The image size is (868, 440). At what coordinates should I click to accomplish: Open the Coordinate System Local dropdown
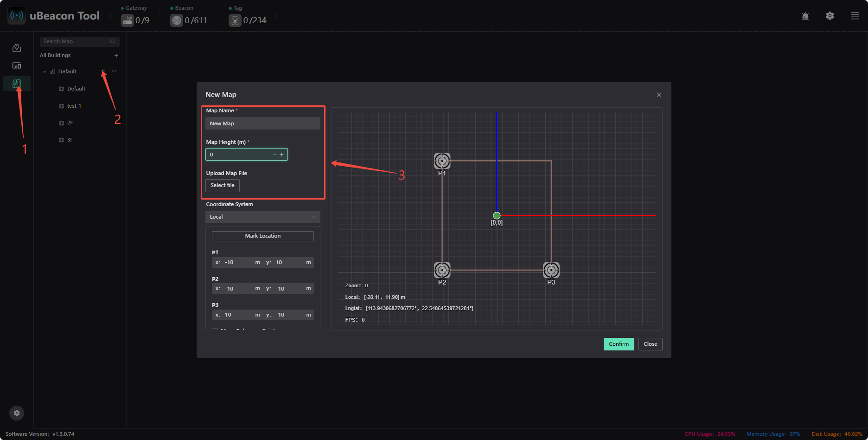(x=263, y=217)
